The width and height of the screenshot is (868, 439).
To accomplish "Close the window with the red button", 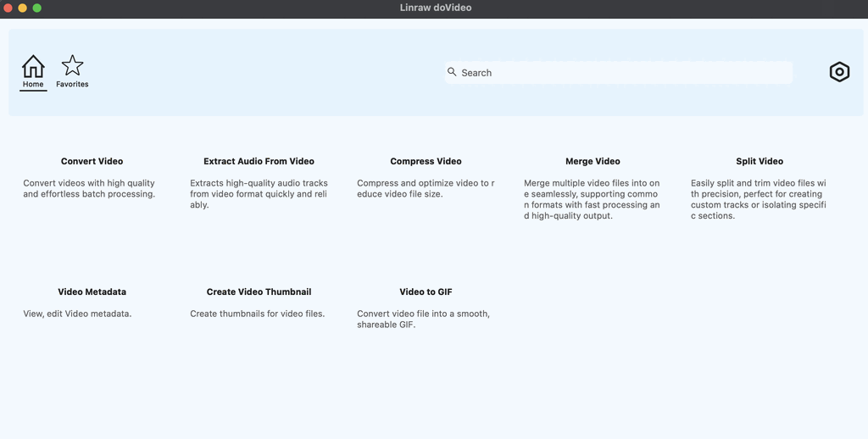I will pos(8,8).
